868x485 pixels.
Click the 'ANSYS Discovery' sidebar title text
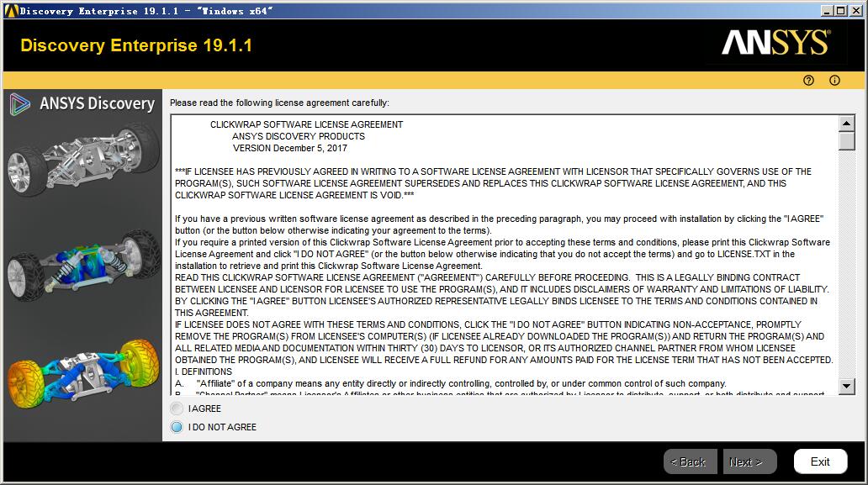coord(98,103)
